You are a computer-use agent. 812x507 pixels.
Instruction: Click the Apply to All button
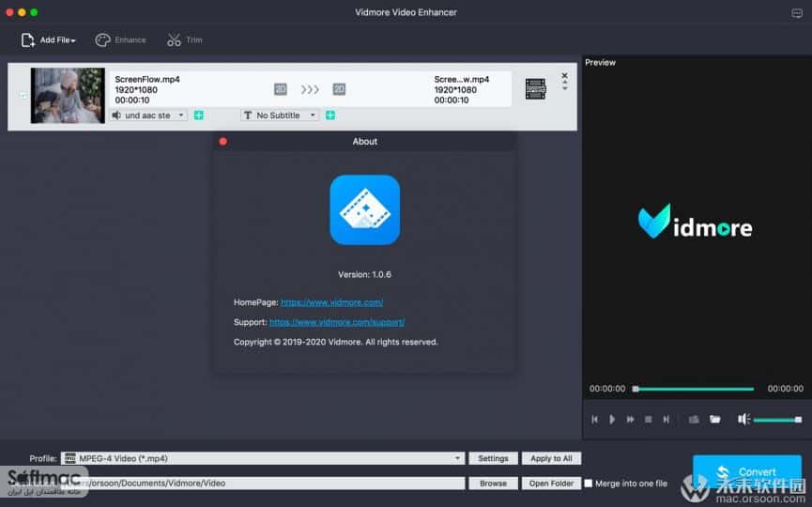(551, 458)
